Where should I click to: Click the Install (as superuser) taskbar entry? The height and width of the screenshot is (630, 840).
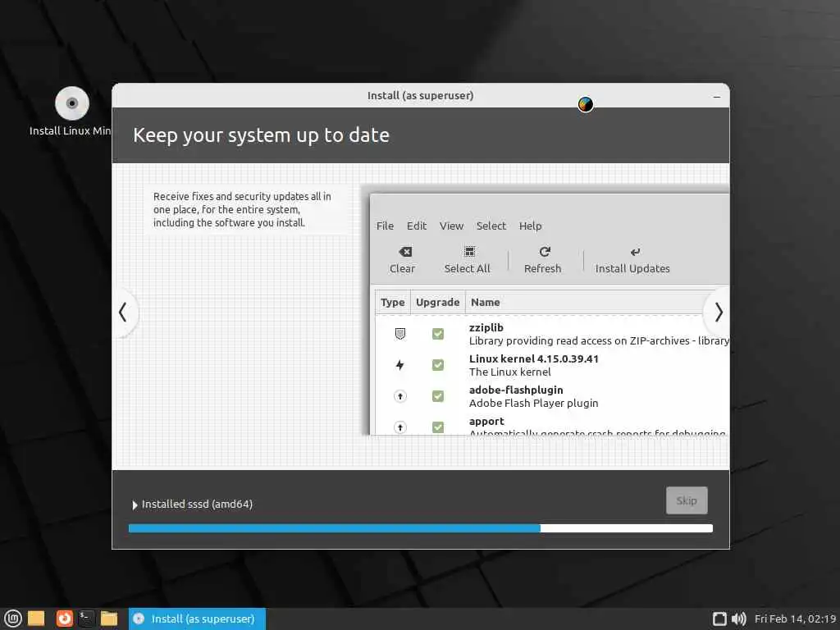(x=197, y=619)
